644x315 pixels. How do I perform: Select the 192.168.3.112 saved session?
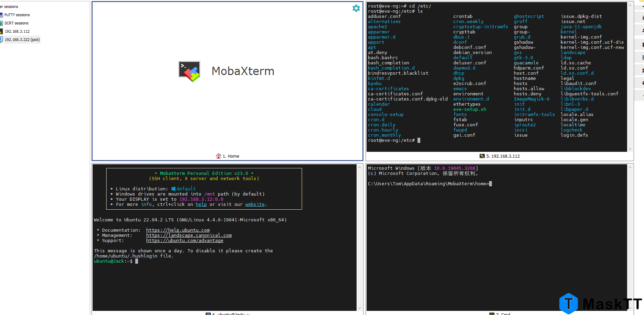tap(17, 31)
